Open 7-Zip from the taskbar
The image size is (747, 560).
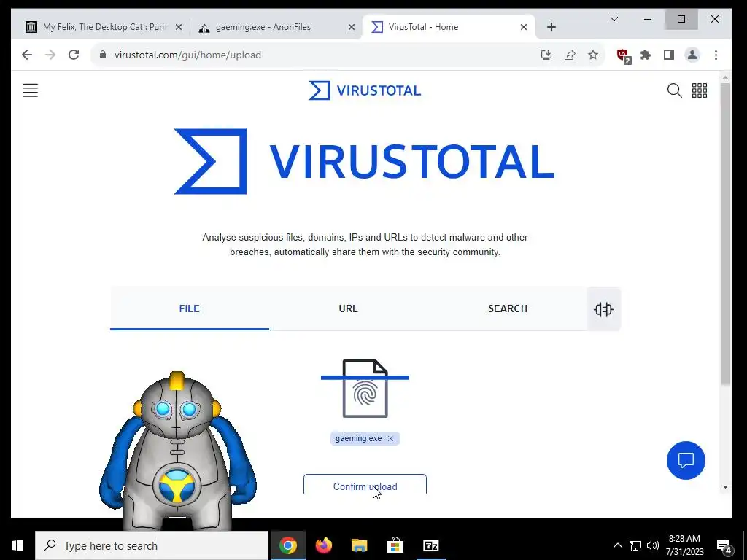[430, 545]
